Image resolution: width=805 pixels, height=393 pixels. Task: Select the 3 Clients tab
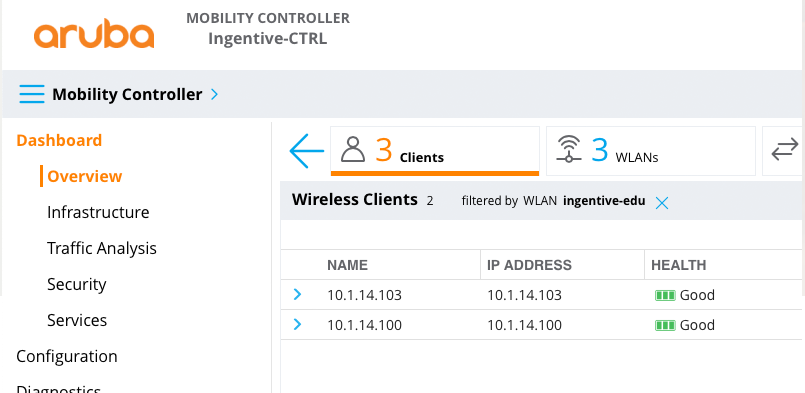pyautogui.click(x=435, y=151)
